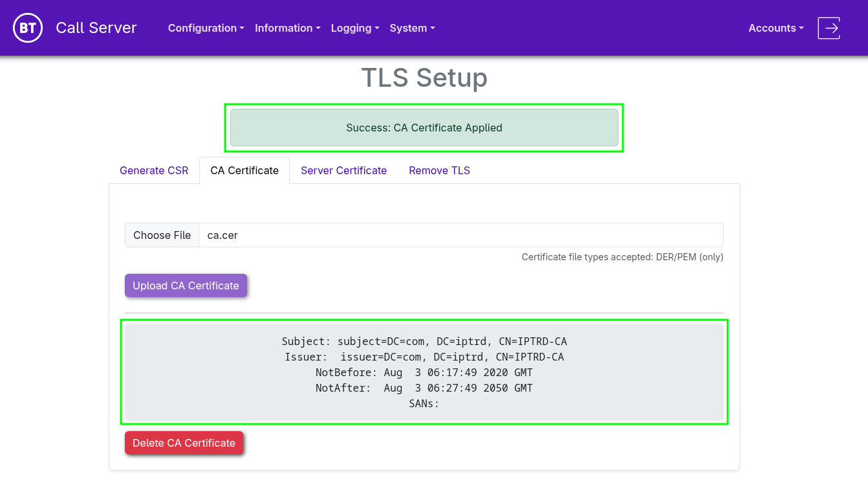Click Upload CA Certificate button
The image size is (868, 481).
[186, 285]
